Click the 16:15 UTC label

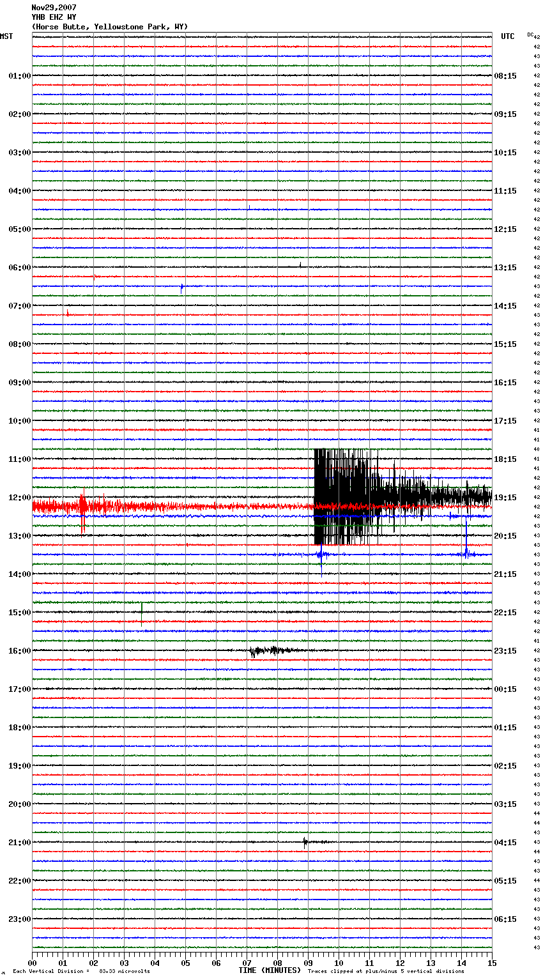(x=505, y=383)
